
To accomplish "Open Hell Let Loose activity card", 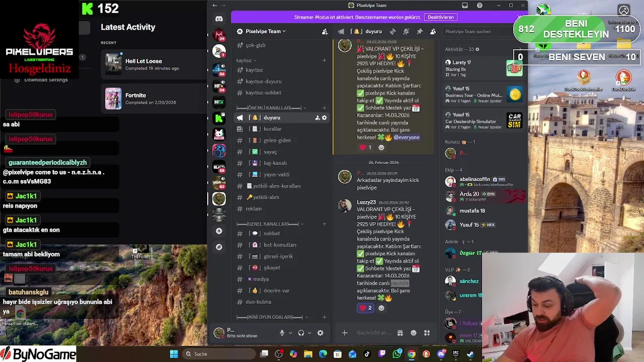I will [154, 64].
